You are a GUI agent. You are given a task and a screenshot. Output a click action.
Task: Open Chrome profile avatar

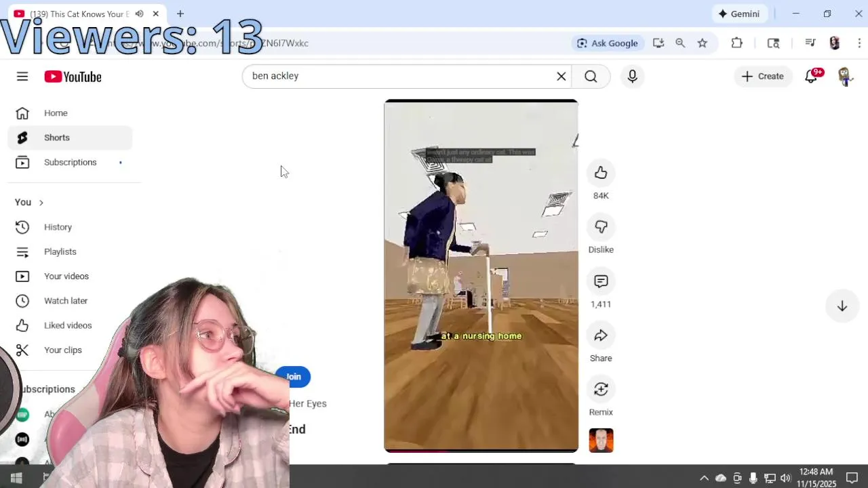coord(835,43)
